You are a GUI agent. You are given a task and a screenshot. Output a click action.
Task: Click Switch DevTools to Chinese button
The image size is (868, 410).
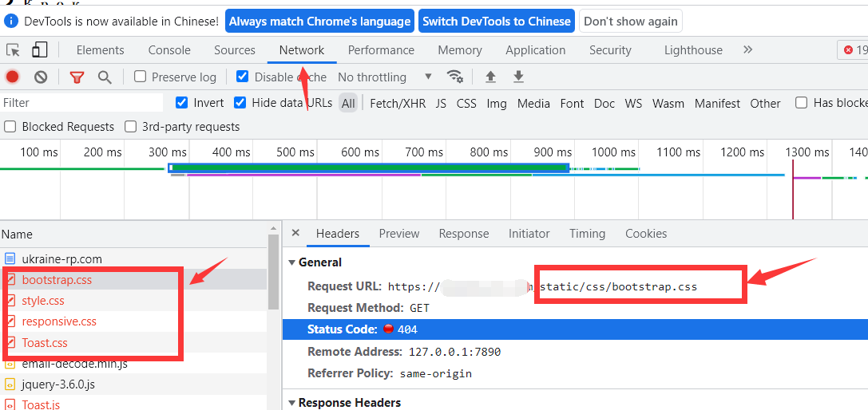tap(497, 22)
